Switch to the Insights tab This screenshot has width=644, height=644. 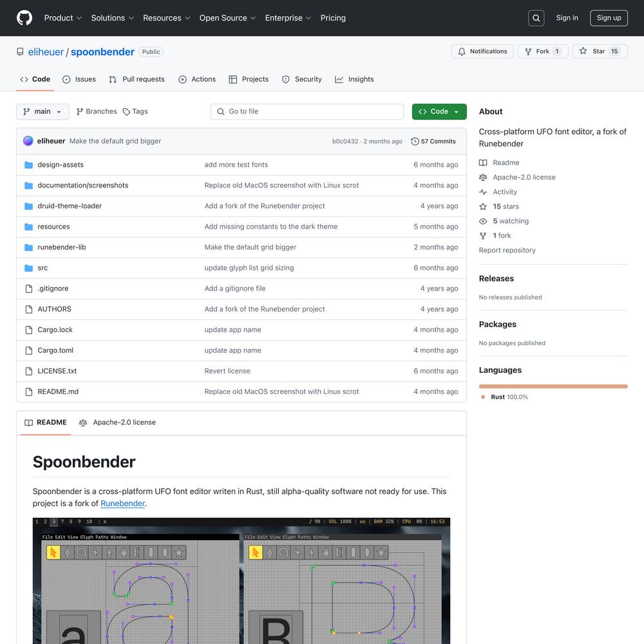click(354, 79)
